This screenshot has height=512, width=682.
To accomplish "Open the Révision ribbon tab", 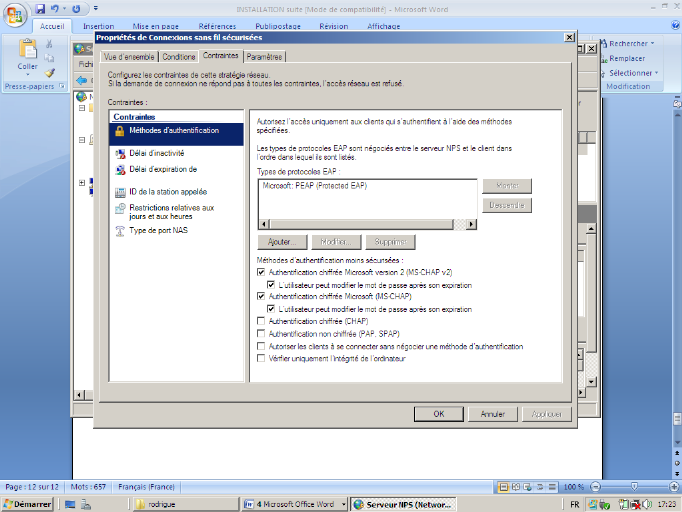I will (x=334, y=26).
